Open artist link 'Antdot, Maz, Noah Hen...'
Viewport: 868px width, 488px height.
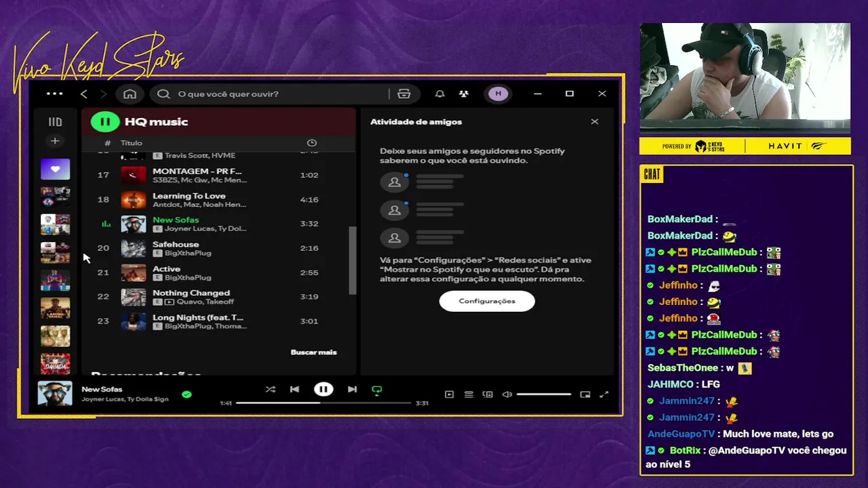pos(199,204)
